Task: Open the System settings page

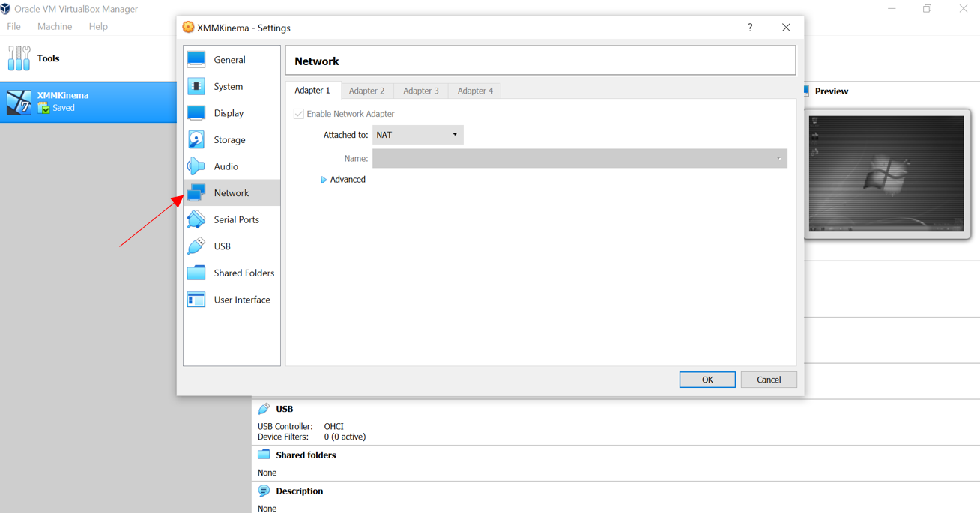Action: 196,86
